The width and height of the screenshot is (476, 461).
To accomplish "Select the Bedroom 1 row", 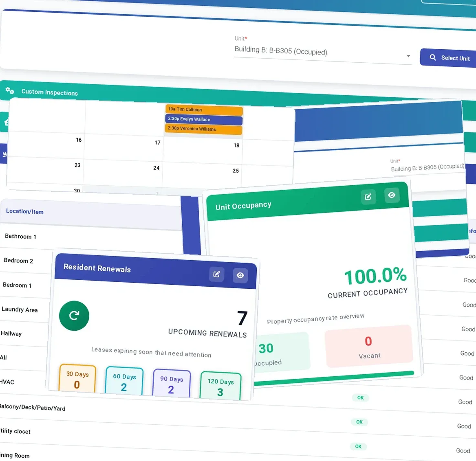I will tap(17, 285).
